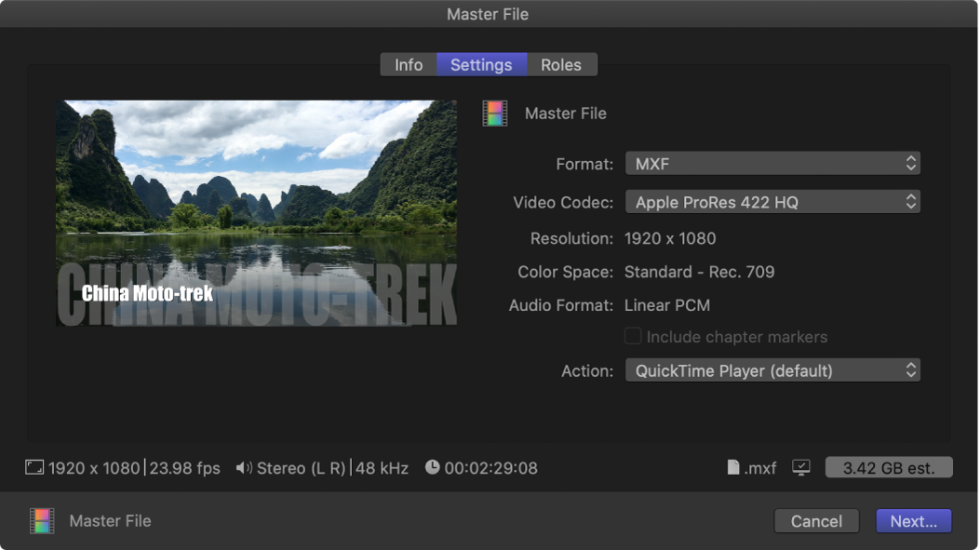Toggle Include chapter markers checkbox
The image size is (980, 550).
tap(633, 336)
